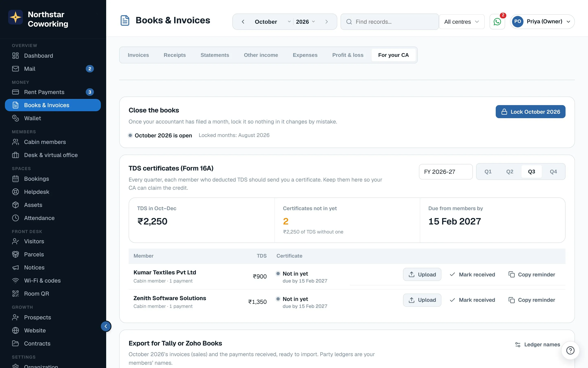This screenshot has height=368, width=588.
Task: Open Wallet in the sidebar
Action: click(53, 118)
